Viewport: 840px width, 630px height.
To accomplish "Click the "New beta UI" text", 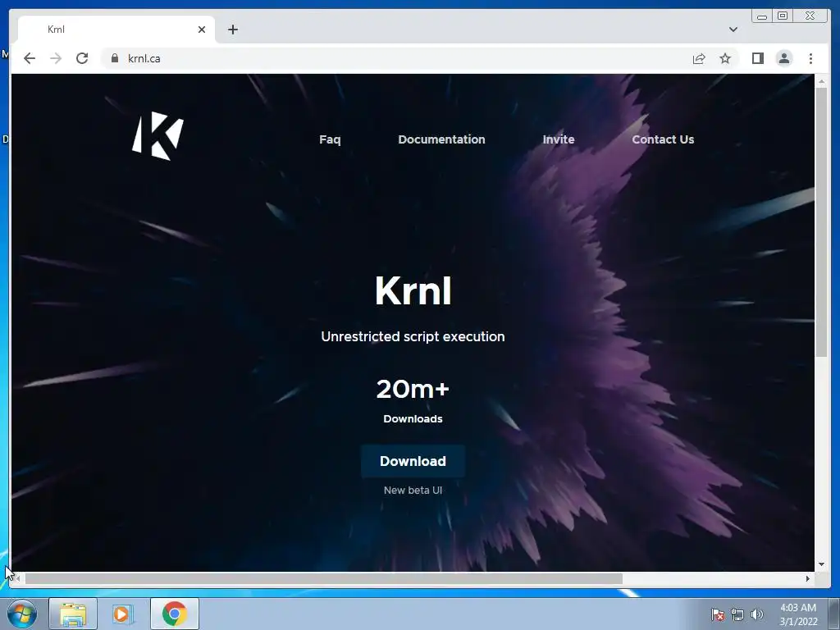I will [x=413, y=491].
